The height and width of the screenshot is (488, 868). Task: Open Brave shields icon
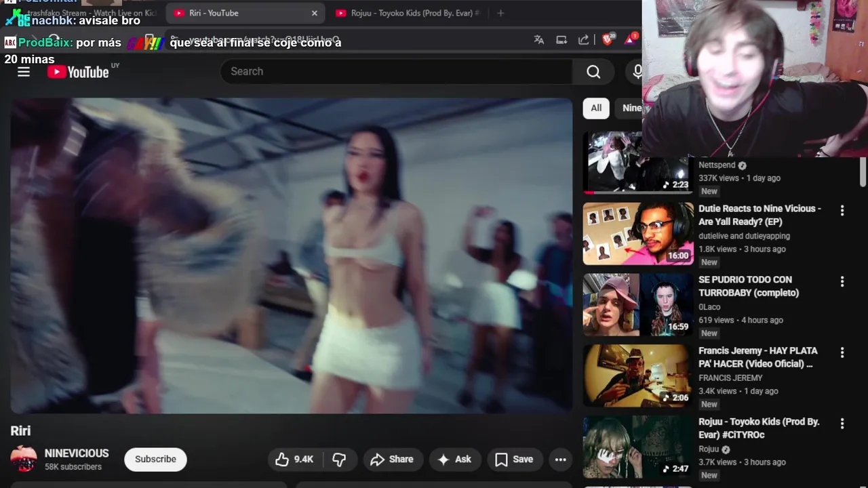click(x=607, y=40)
